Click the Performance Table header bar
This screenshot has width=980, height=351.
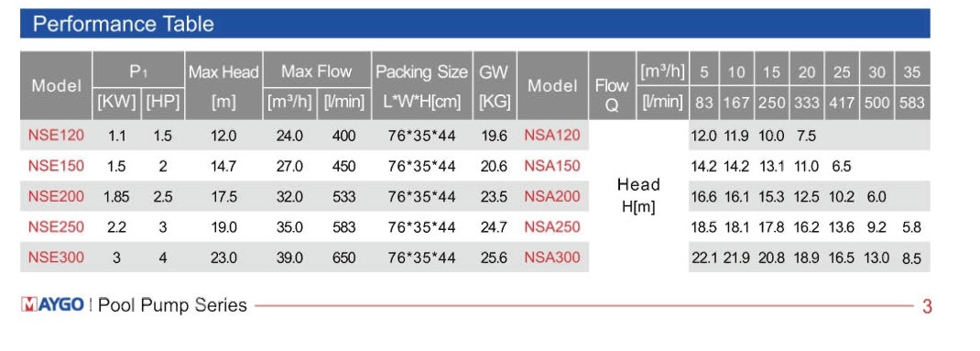(475, 24)
